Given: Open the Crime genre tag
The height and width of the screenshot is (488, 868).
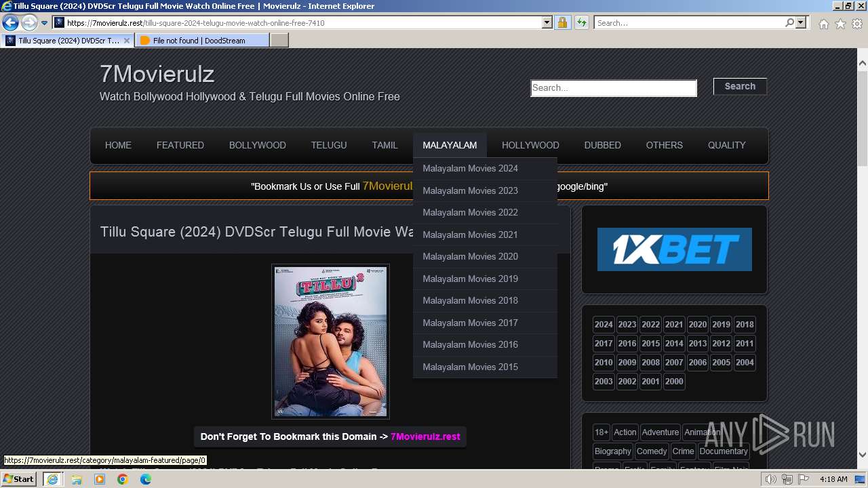Looking at the screenshot, I should [x=684, y=451].
